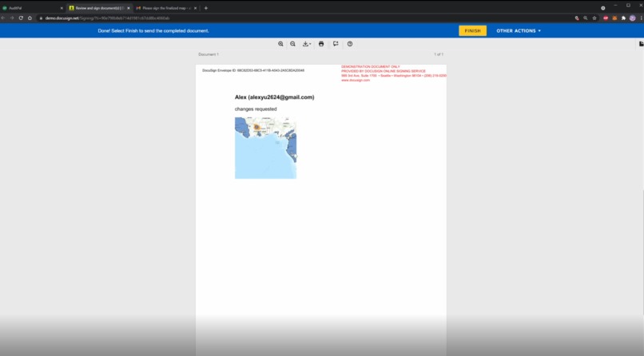
Task: Go forward in browser history
Action: [x=12, y=18]
